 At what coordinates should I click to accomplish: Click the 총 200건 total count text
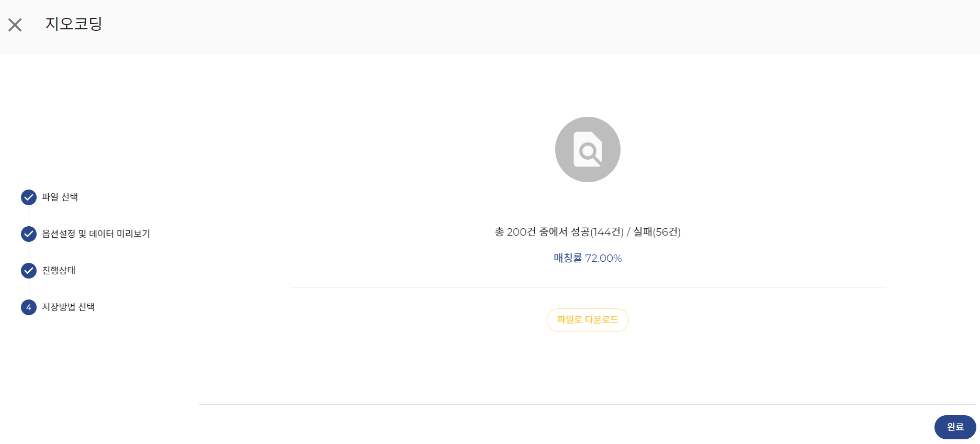[x=515, y=232]
